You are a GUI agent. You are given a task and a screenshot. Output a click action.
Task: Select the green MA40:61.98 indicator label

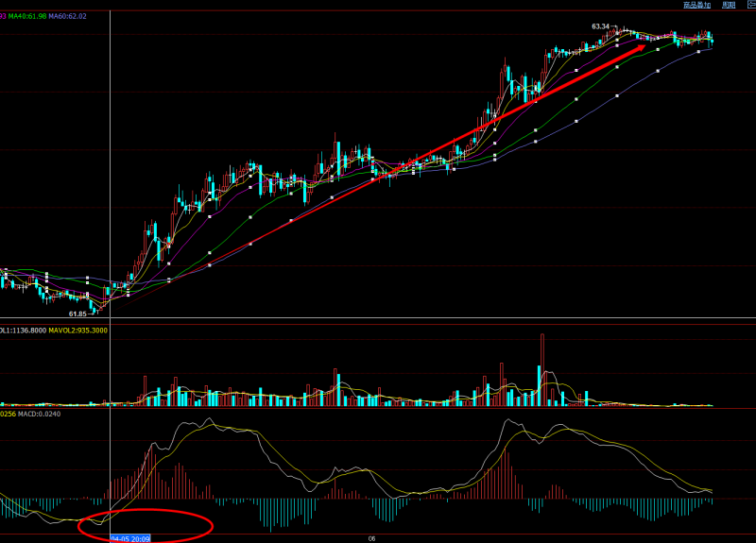click(x=29, y=16)
